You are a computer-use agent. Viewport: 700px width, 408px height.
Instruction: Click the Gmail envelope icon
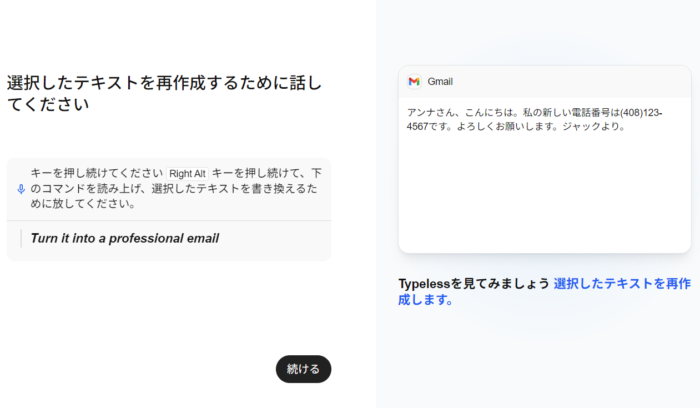click(x=414, y=82)
